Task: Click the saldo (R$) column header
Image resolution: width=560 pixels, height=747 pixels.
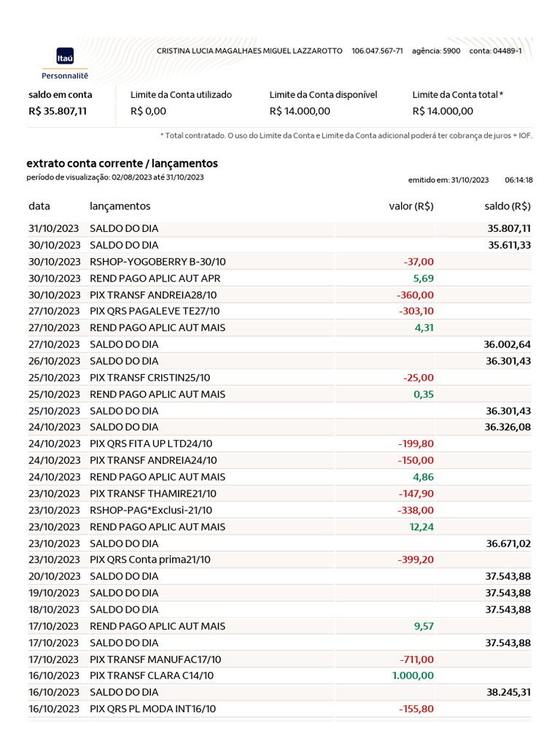Action: point(507,206)
